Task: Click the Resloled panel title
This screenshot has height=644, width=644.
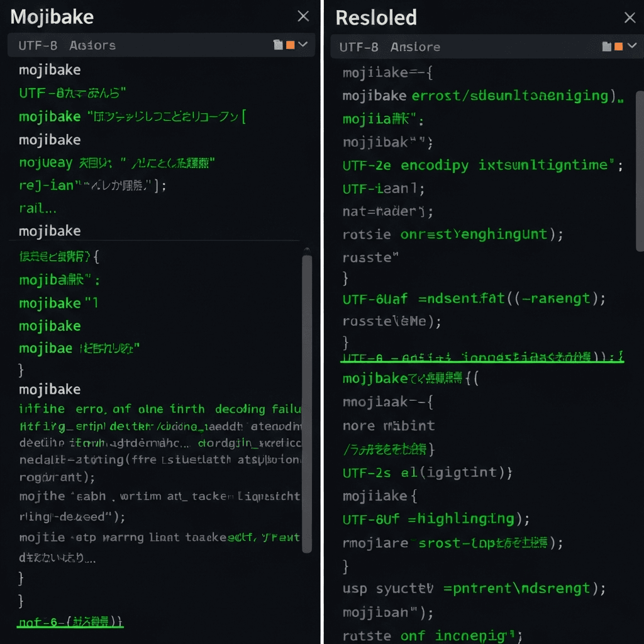Action: [x=376, y=18]
